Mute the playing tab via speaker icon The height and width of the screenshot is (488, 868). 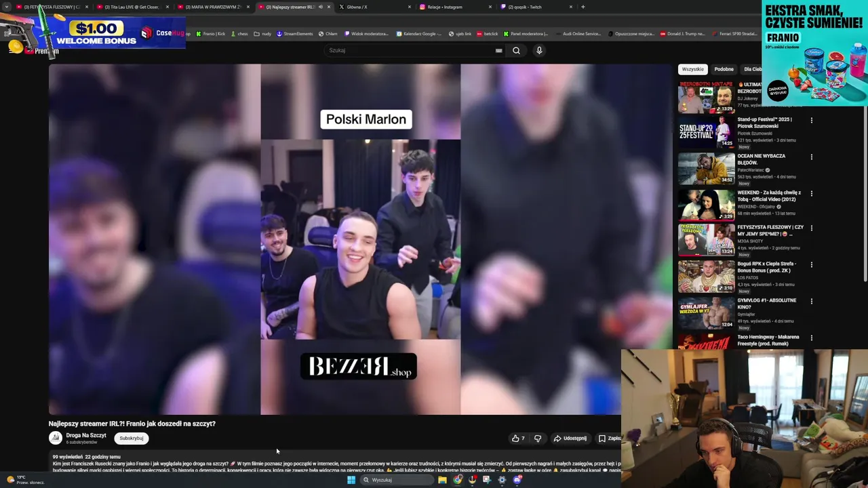click(321, 7)
